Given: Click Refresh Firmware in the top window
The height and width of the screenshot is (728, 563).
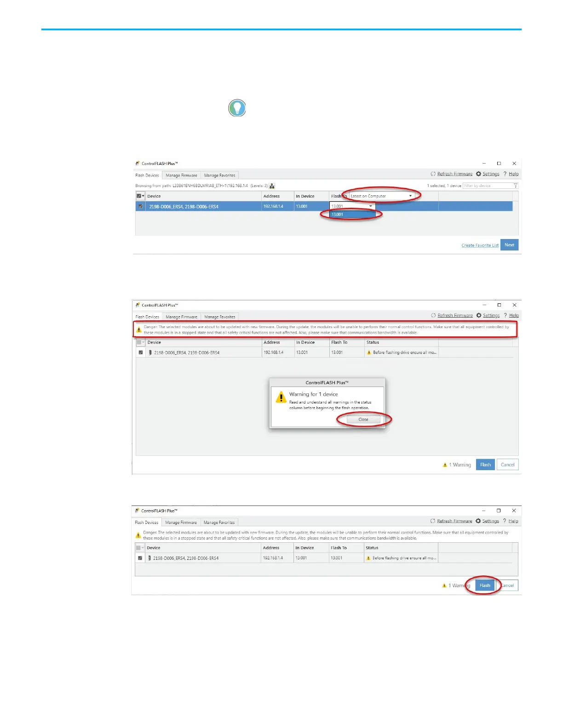Looking at the screenshot, I should click(x=452, y=174).
